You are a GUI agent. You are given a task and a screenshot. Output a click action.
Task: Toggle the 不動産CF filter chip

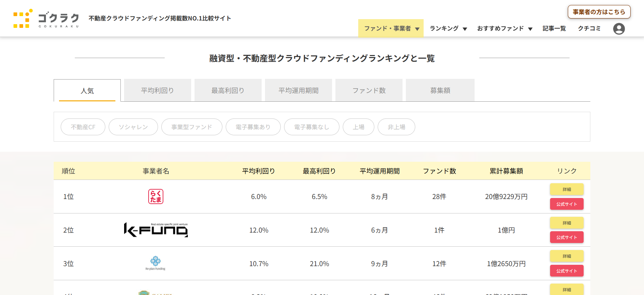pyautogui.click(x=83, y=127)
